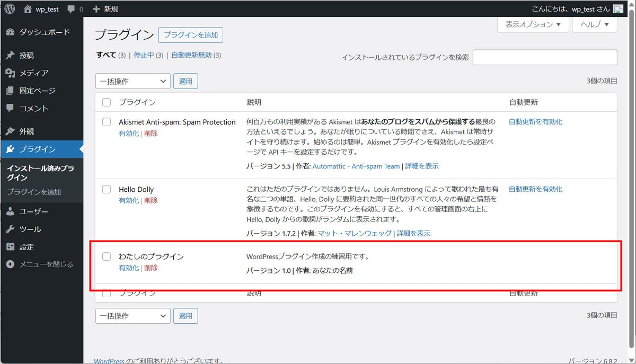
Task: Expand the ヘルプ panel
Action: pyautogui.click(x=595, y=24)
